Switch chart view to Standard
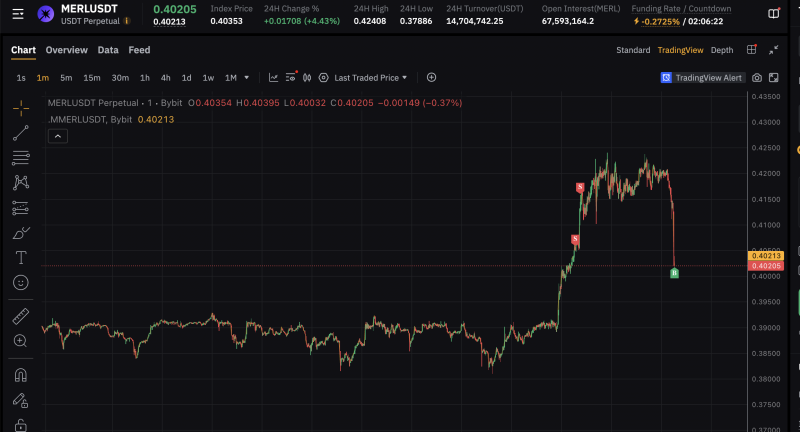The image size is (800, 432). (x=632, y=50)
